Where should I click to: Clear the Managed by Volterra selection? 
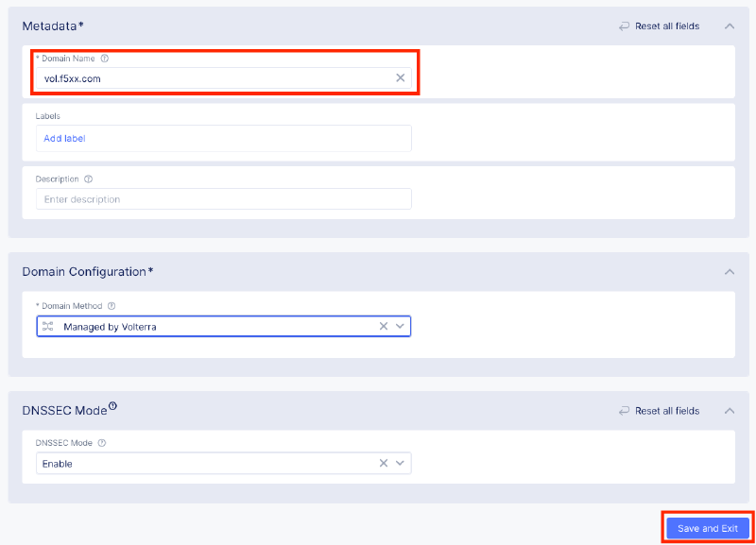384,326
